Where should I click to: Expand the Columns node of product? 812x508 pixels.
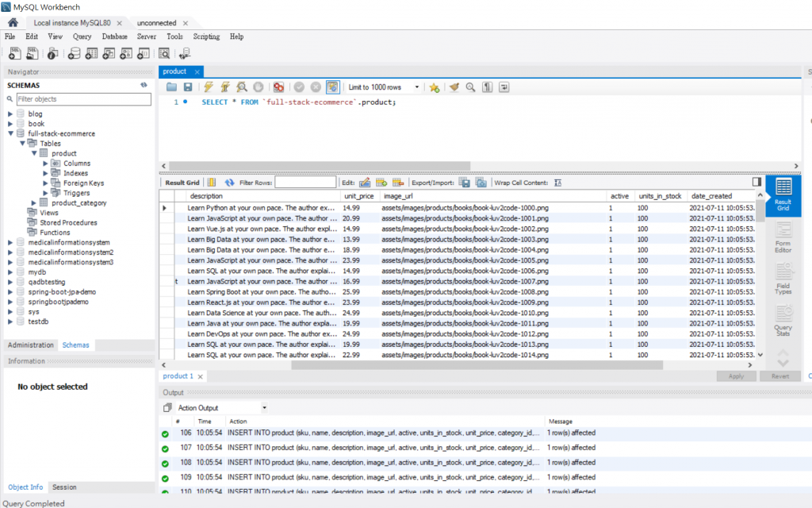click(45, 164)
